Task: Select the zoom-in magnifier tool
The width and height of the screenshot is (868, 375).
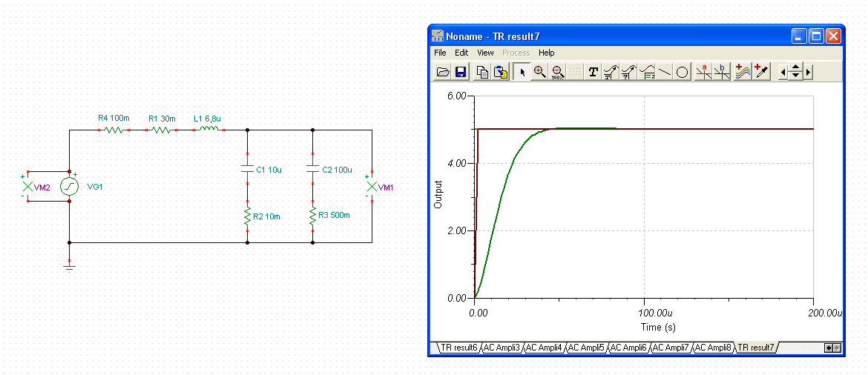Action: (540, 72)
